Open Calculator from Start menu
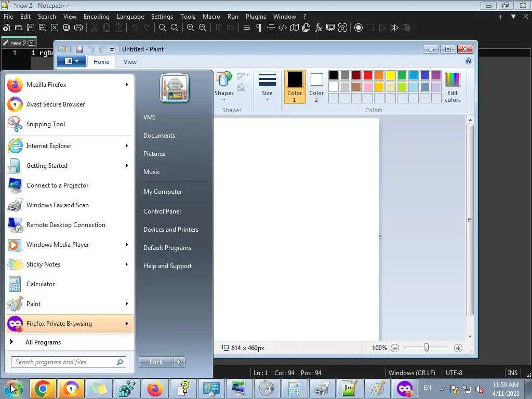Screen dimensions: 532x399 tap(69, 284)
